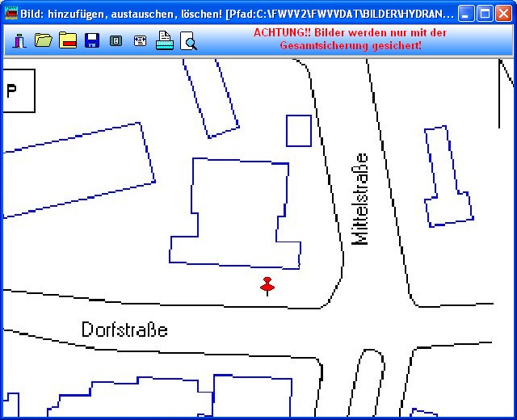Show original size with gray page icon
Image resolution: width=517 pixels, height=420 pixels.
116,41
